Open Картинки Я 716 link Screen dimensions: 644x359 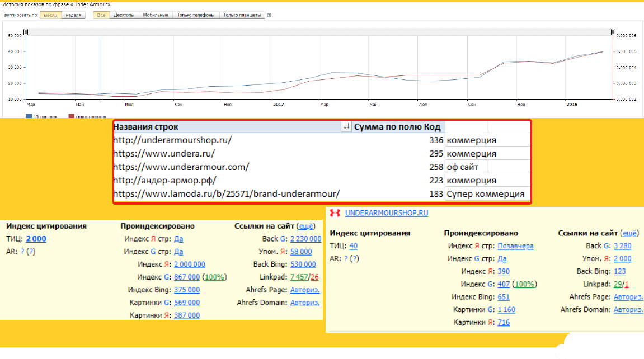point(504,322)
